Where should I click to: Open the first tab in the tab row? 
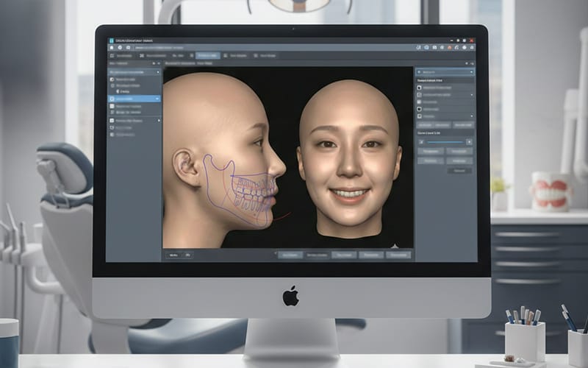pos(121,56)
